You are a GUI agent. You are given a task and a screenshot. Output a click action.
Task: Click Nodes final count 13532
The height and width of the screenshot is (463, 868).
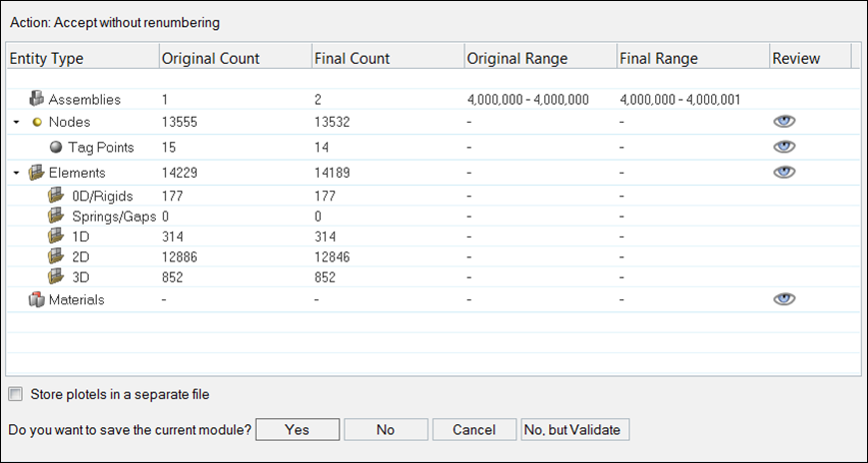pos(333,122)
